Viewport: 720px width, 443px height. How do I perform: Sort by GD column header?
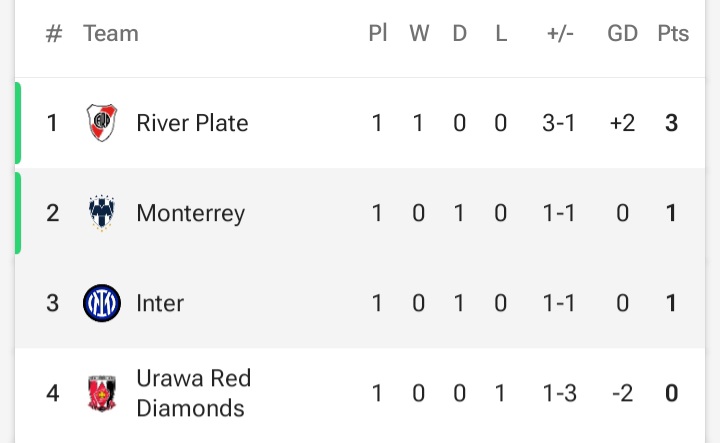point(622,34)
